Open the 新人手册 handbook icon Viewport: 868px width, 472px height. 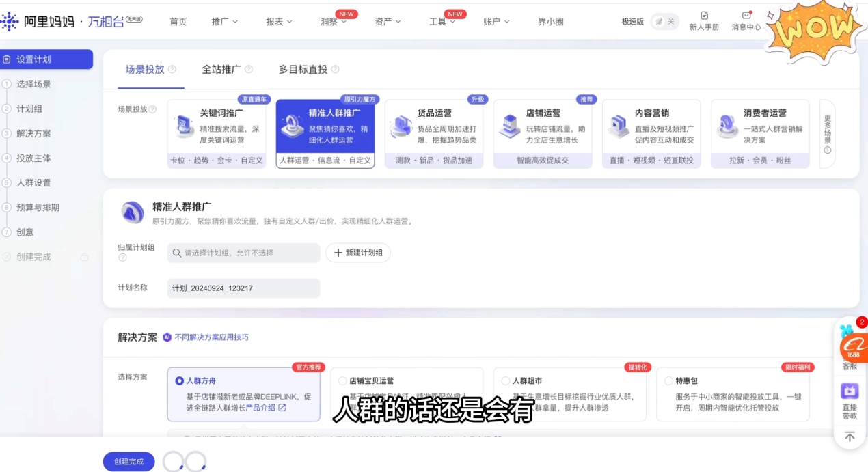point(705,15)
